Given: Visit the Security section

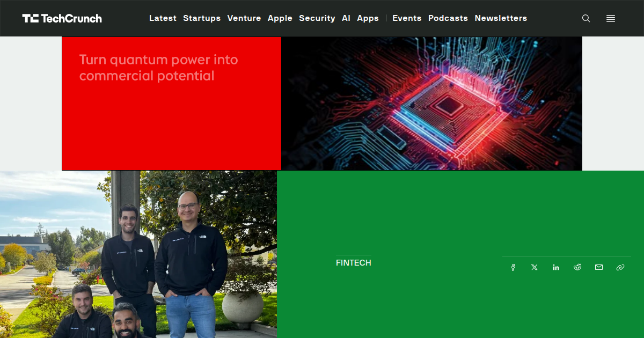Looking at the screenshot, I should tap(317, 18).
